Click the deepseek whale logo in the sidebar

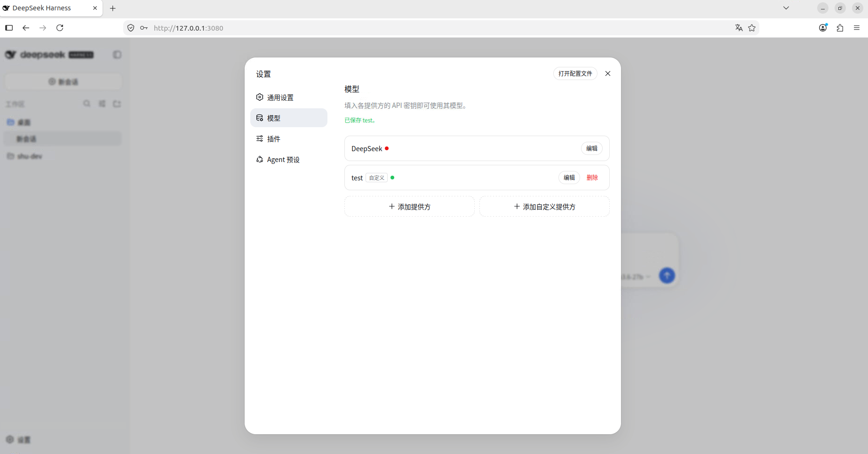pos(10,55)
